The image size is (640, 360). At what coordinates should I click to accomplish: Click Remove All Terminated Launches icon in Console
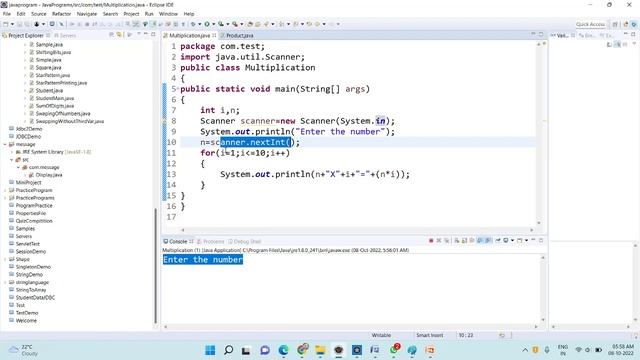click(447, 241)
